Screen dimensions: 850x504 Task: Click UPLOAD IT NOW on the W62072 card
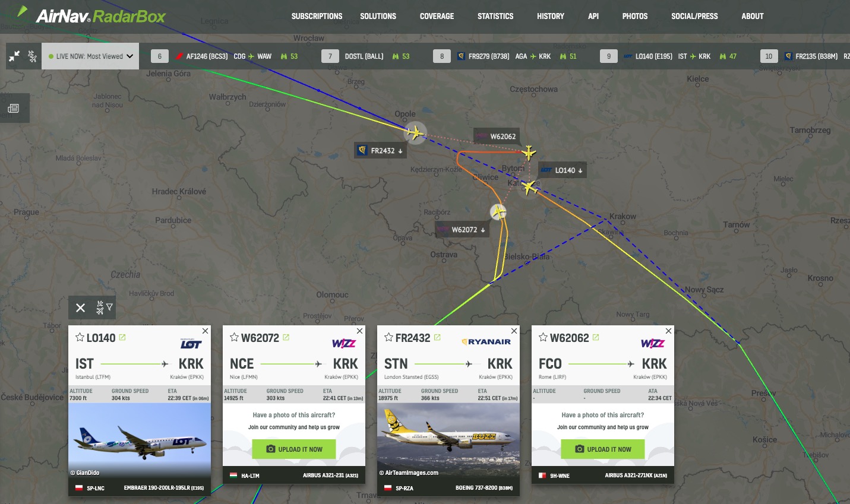click(x=294, y=449)
